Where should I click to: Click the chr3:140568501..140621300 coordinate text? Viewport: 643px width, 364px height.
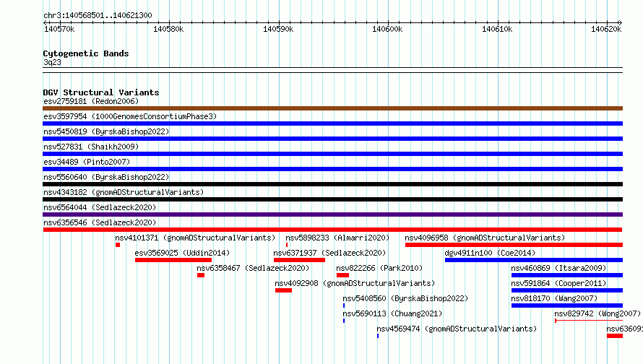[x=98, y=16]
